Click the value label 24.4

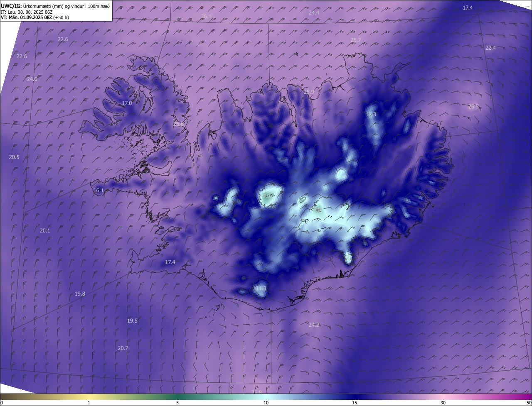(x=314, y=12)
